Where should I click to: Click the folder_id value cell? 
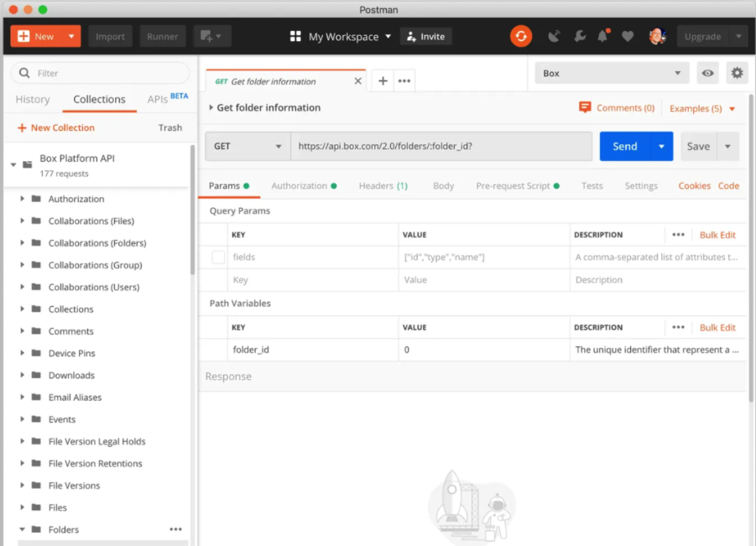[x=484, y=350]
